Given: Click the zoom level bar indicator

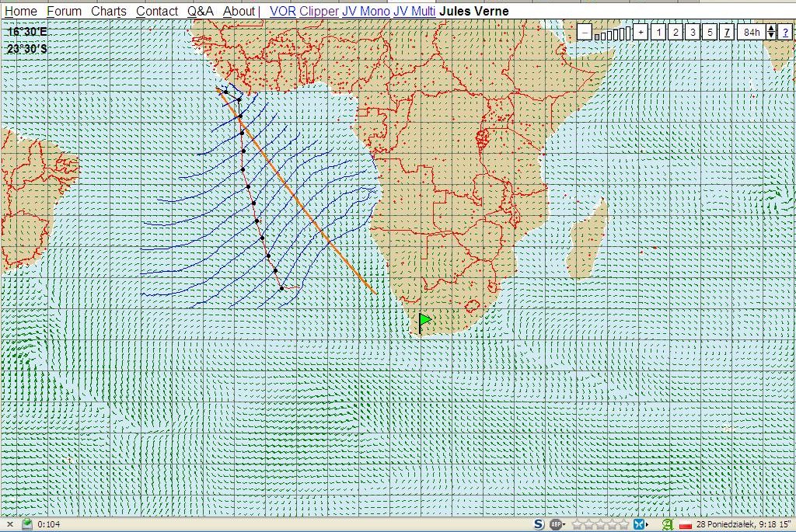Looking at the screenshot, I should coord(612,33).
